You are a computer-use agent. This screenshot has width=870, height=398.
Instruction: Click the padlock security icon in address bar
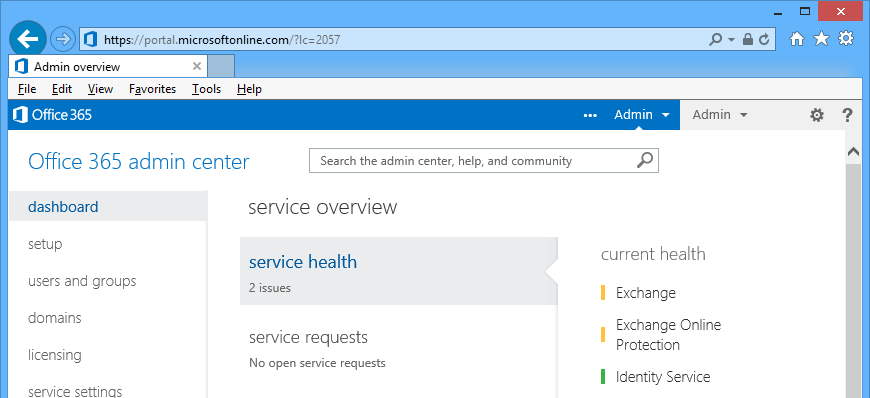(748, 39)
